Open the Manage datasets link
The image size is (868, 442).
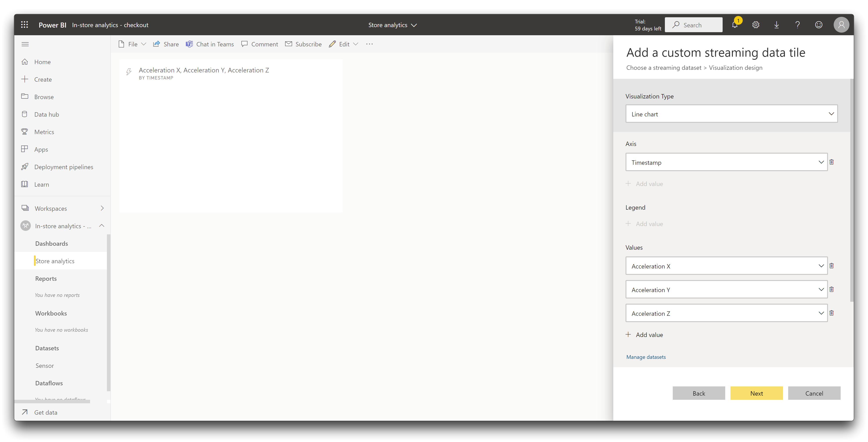[x=646, y=357]
